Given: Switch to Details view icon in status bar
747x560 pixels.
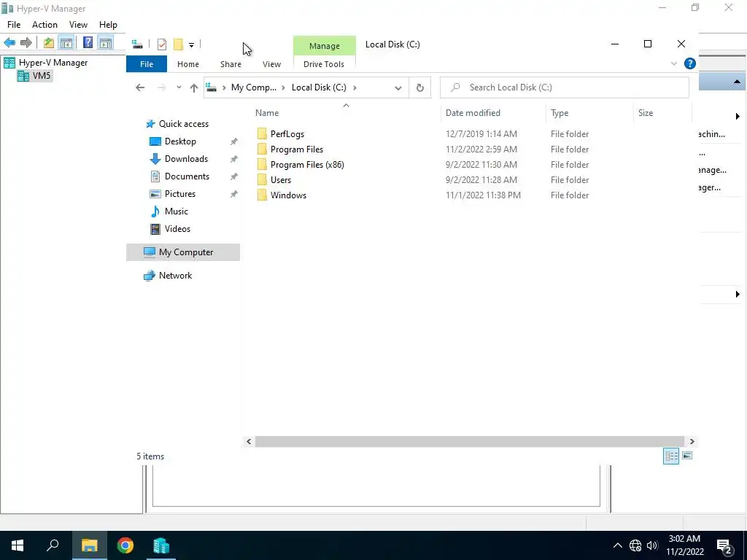Looking at the screenshot, I should click(671, 456).
